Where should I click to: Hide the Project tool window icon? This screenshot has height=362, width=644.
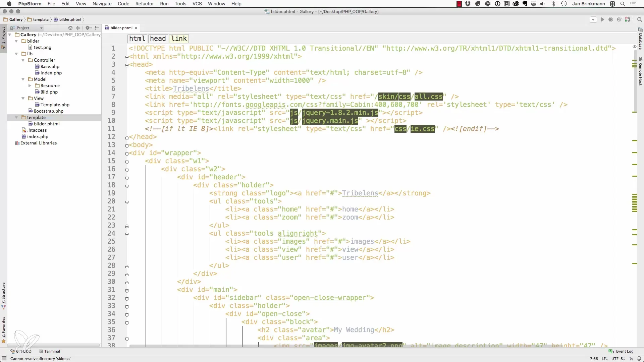(x=97, y=28)
